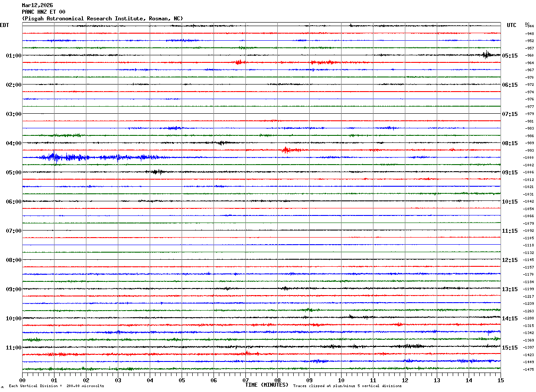
Task: Click the Pisgah Astronomical Research Institute title
Action: pyautogui.click(x=102, y=19)
